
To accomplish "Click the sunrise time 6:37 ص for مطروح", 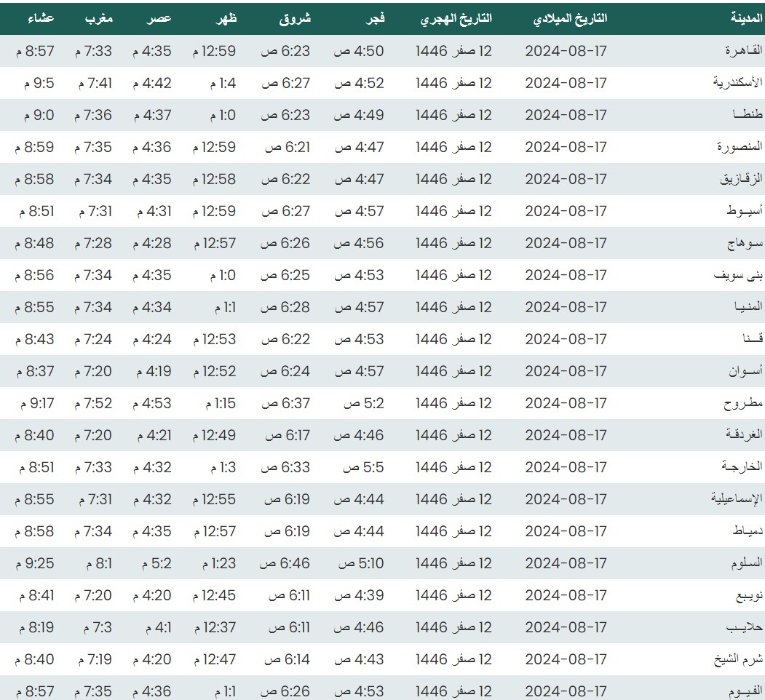I will coord(285,403).
